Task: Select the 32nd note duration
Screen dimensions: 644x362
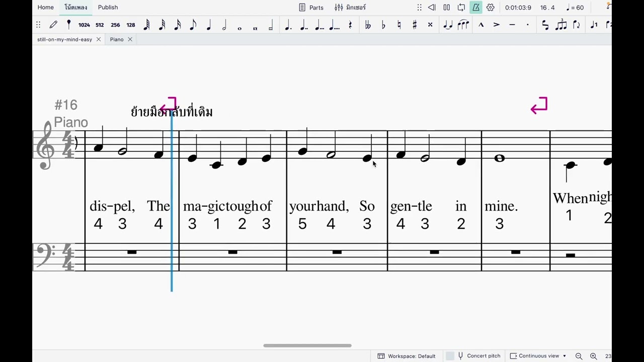Action: [162, 25]
